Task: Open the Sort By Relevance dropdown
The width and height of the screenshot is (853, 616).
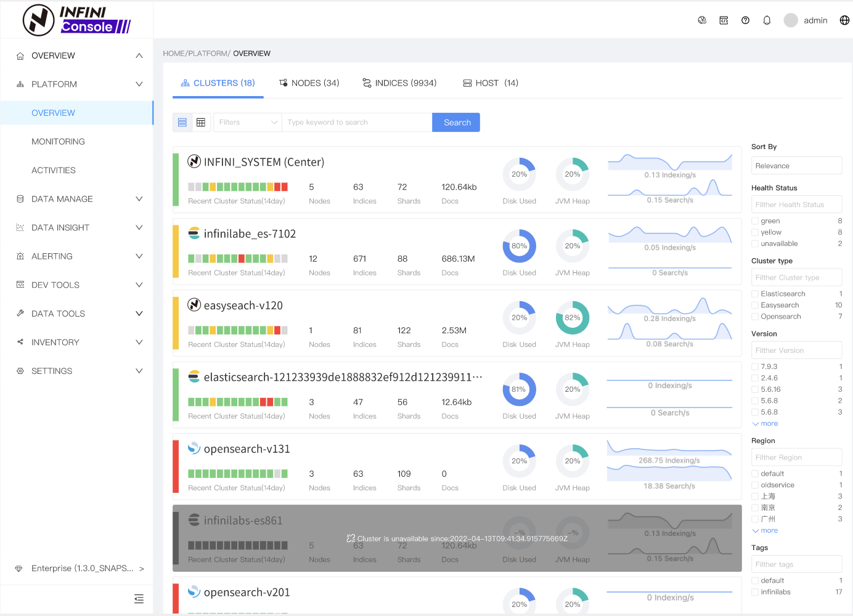Action: click(796, 166)
